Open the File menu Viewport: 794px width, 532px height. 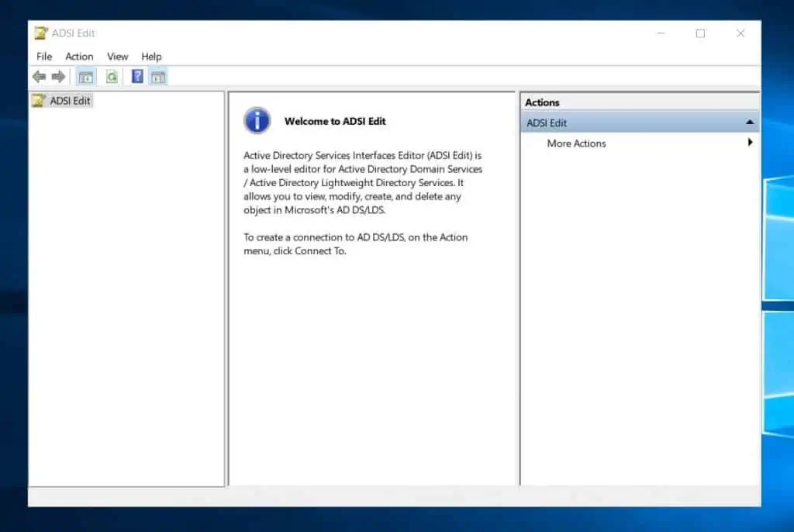[44, 57]
